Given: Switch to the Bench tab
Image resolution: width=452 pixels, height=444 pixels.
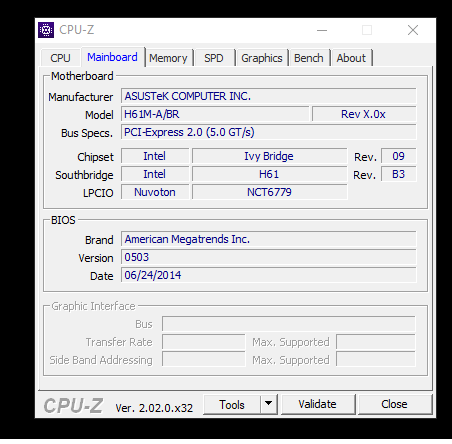Looking at the screenshot, I should 309,58.
